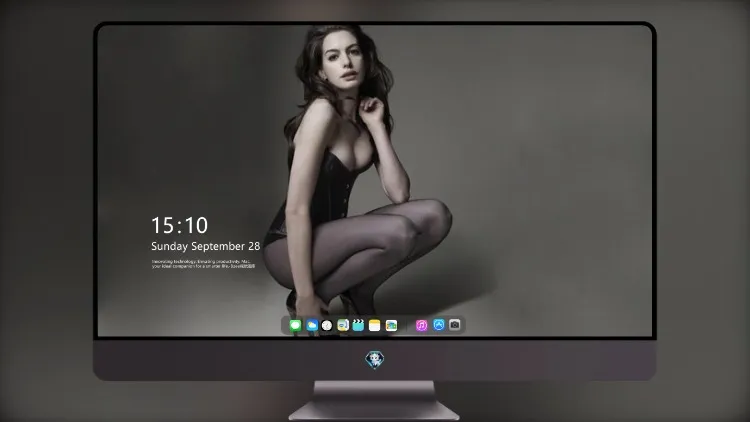Select the Sunday September 28 date label
The height and width of the screenshot is (422, 750).
(206, 246)
